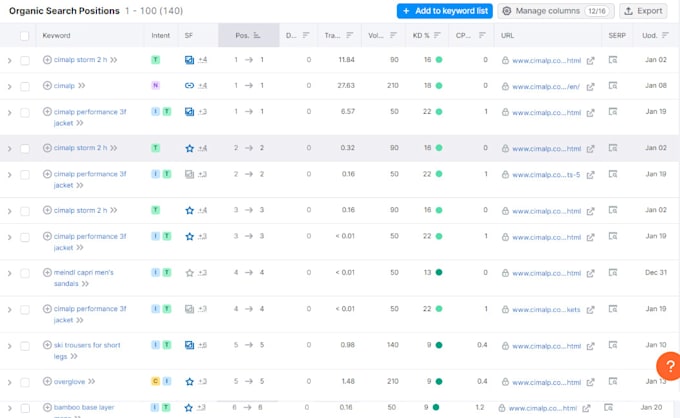Viewport: 680px width, 418px height.
Task: Click the image SERP feature icon in 'ski trousers' row
Action: pos(190,345)
